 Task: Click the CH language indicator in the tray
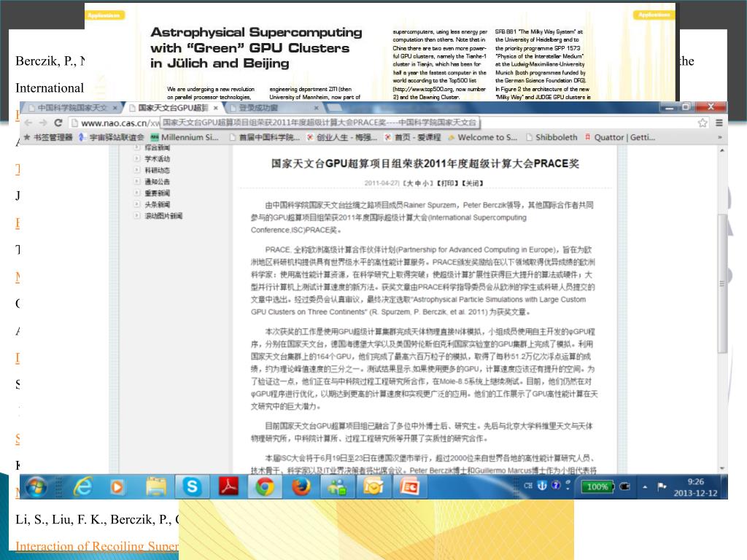[x=528, y=486]
